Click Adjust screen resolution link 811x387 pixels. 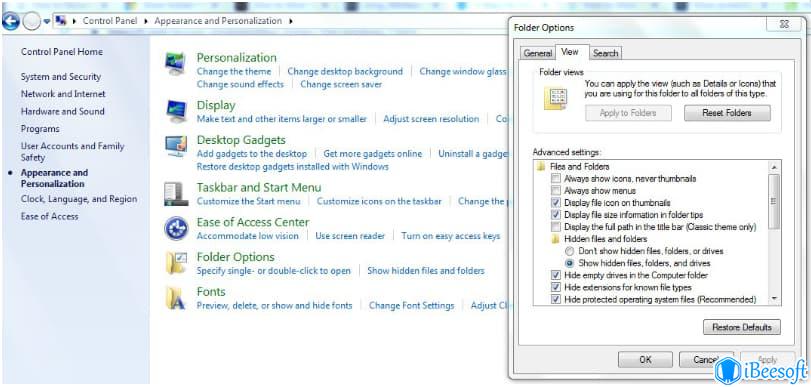click(431, 118)
